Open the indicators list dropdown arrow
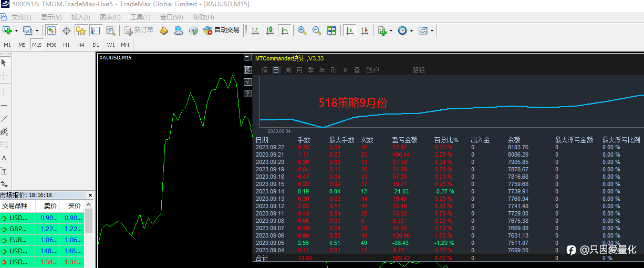 click(391, 31)
